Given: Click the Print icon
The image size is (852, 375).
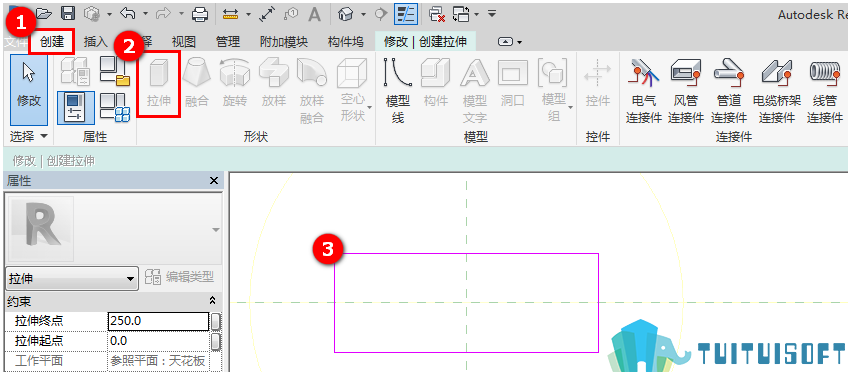Looking at the screenshot, I should pyautogui.click(x=201, y=13).
